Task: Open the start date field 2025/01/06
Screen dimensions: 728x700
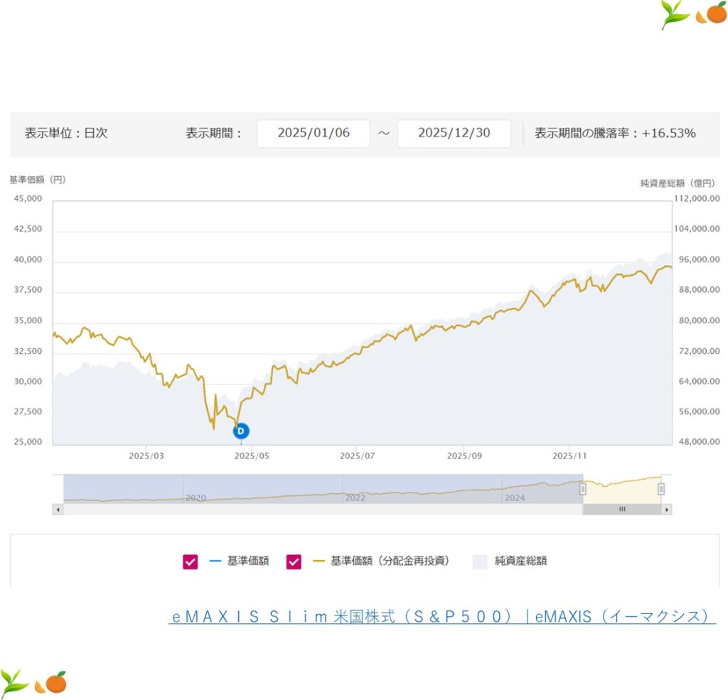Action: click(x=313, y=133)
